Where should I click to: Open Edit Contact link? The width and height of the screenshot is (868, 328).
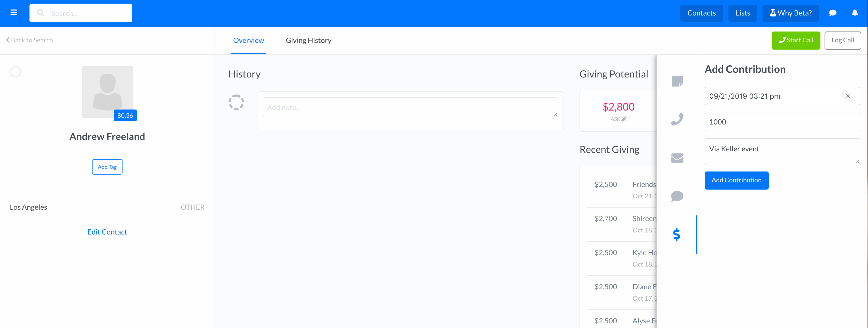click(107, 232)
